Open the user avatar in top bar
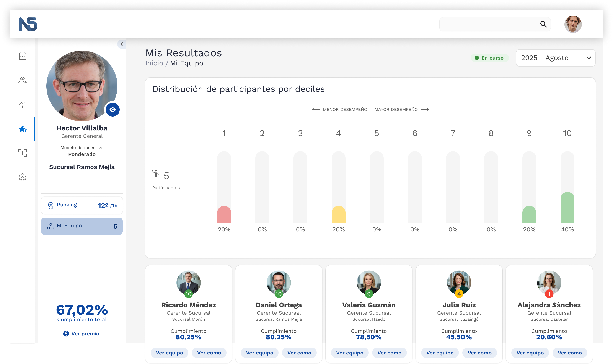 tap(573, 24)
